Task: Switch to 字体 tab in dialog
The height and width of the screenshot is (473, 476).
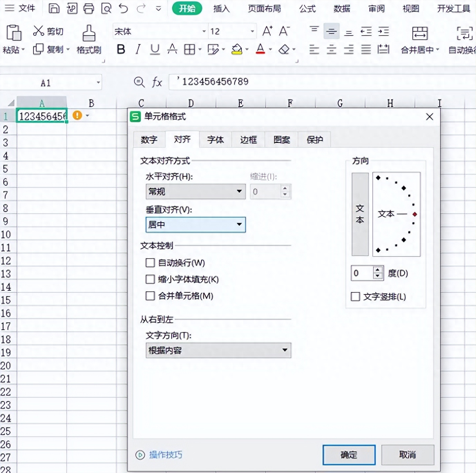Action: (x=215, y=139)
